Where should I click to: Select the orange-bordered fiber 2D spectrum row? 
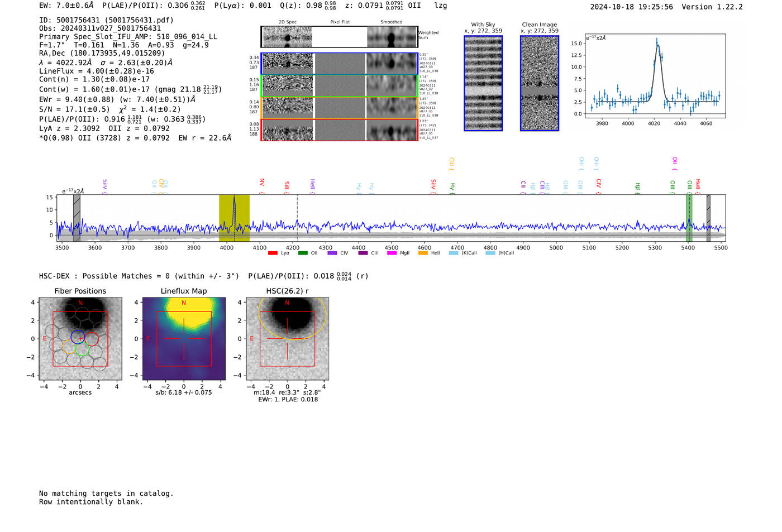(x=340, y=108)
